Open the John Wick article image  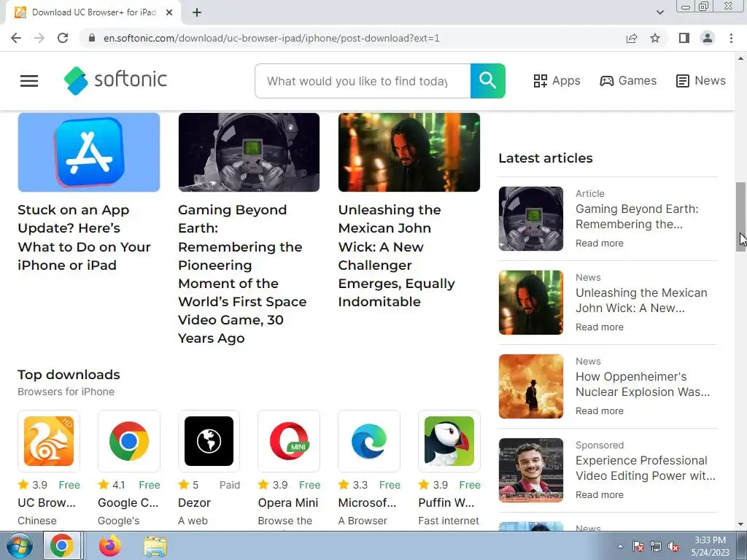409,152
